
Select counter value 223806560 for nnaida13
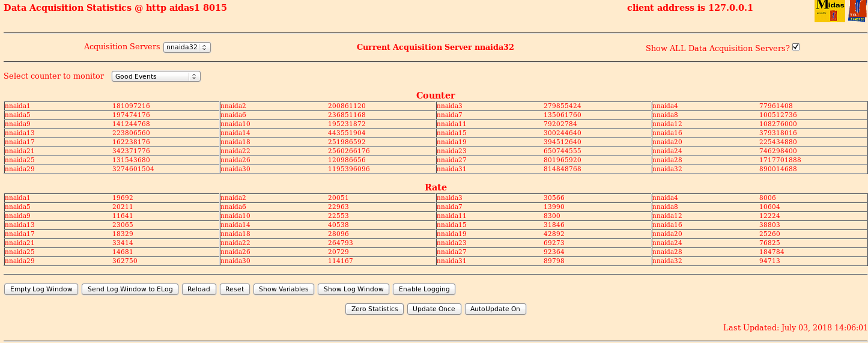[x=131, y=133]
